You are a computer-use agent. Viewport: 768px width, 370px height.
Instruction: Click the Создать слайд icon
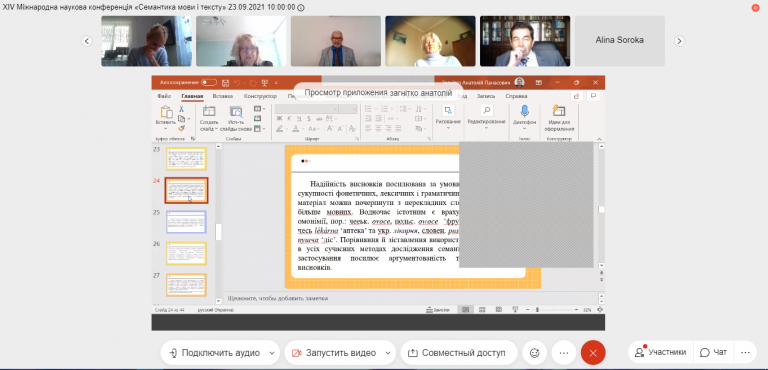click(x=209, y=111)
